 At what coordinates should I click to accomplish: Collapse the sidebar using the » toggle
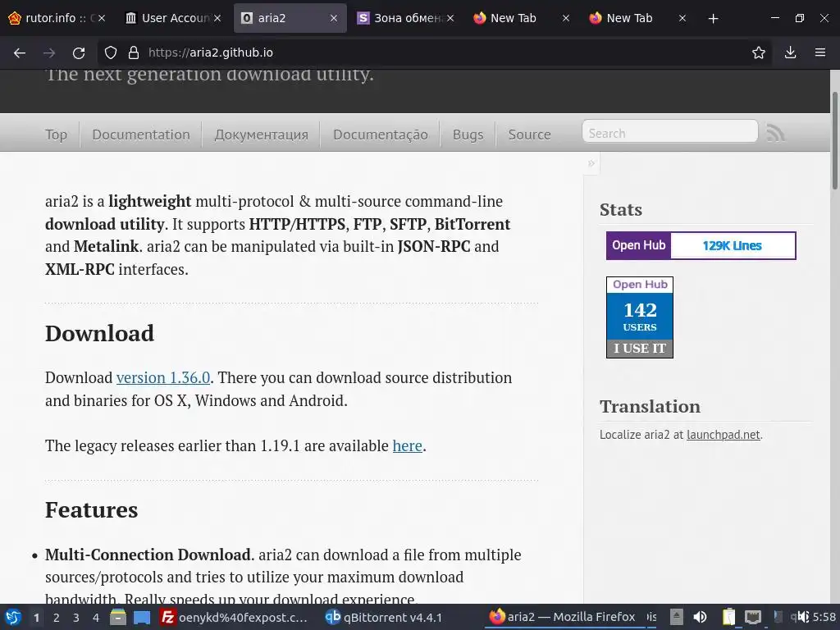[x=591, y=163]
